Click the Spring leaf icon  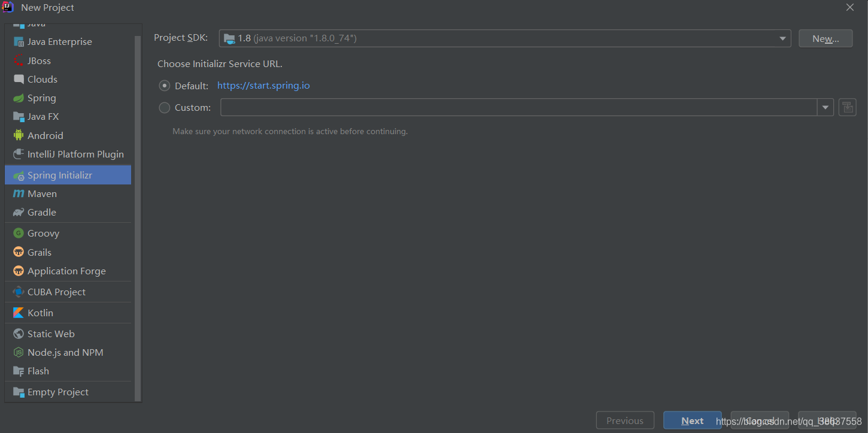click(x=19, y=98)
